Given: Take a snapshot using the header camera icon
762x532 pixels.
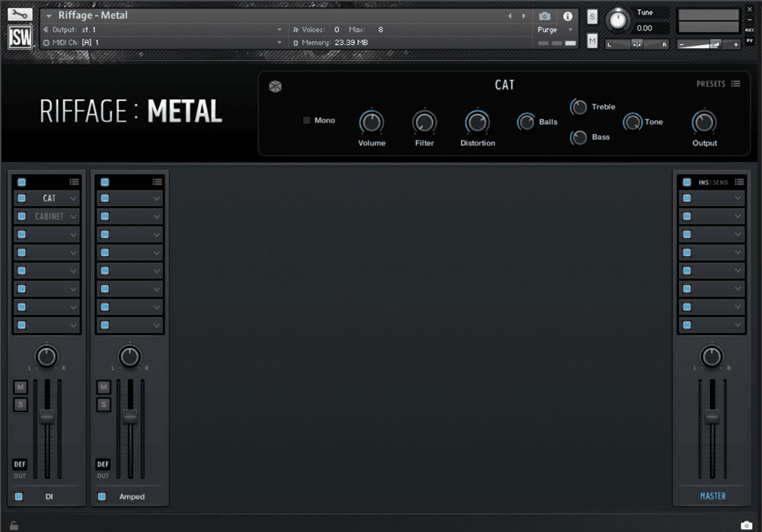Looking at the screenshot, I should [x=545, y=16].
